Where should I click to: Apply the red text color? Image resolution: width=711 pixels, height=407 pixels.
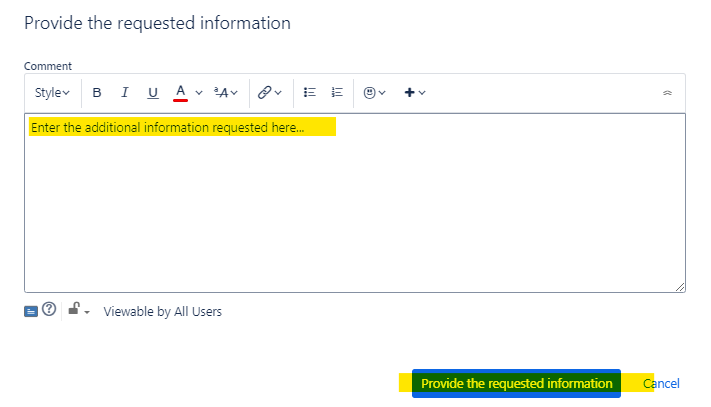(x=180, y=93)
